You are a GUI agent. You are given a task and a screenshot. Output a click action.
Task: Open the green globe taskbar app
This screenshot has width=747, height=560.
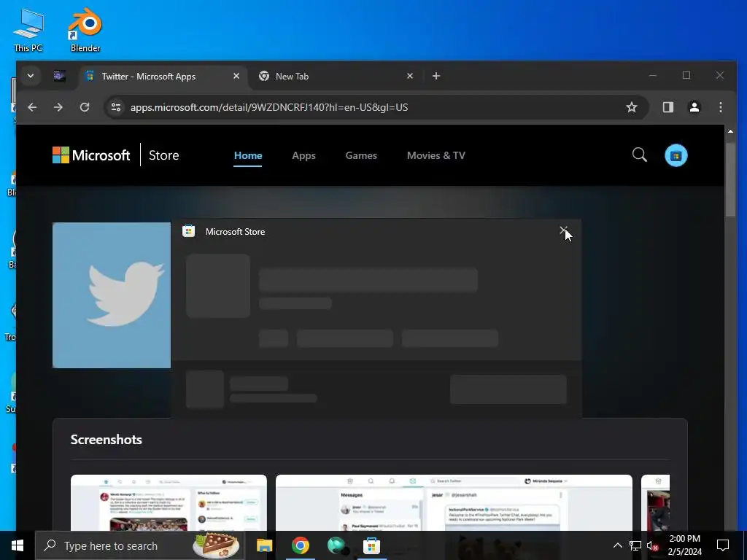(x=336, y=545)
